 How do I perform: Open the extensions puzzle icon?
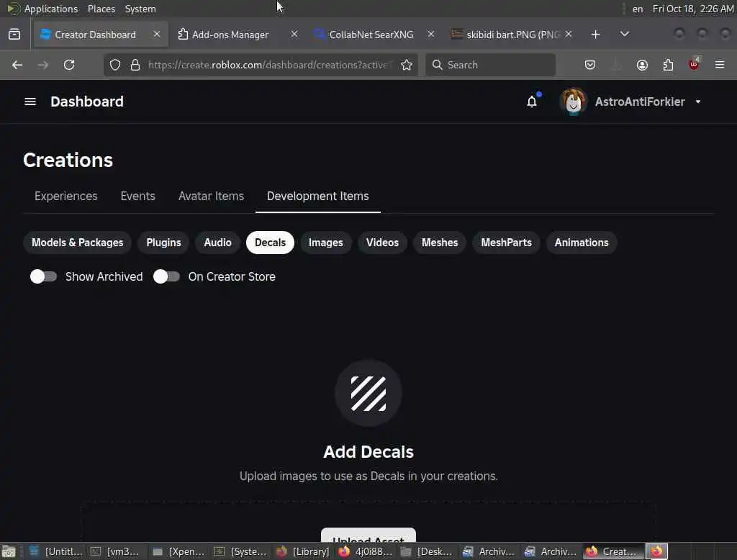(x=668, y=65)
